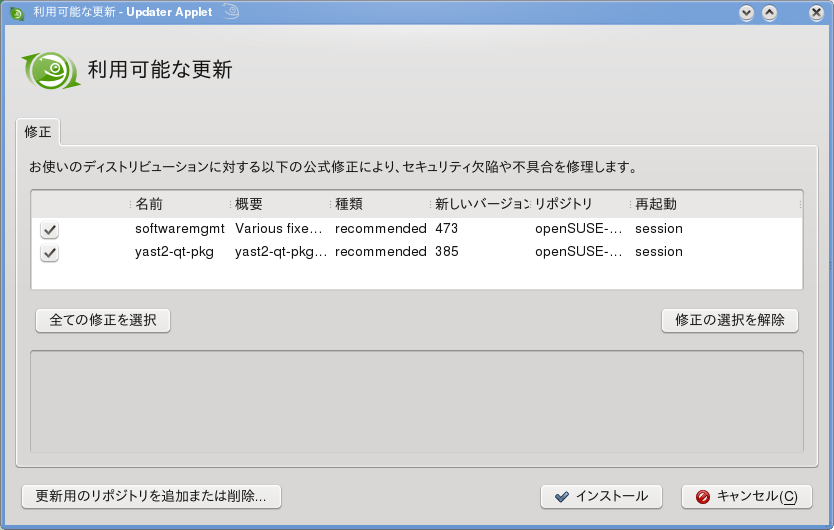Click 'session' in the softwaremgmt row
Image resolution: width=834 pixels, height=530 pixels.
point(658,229)
